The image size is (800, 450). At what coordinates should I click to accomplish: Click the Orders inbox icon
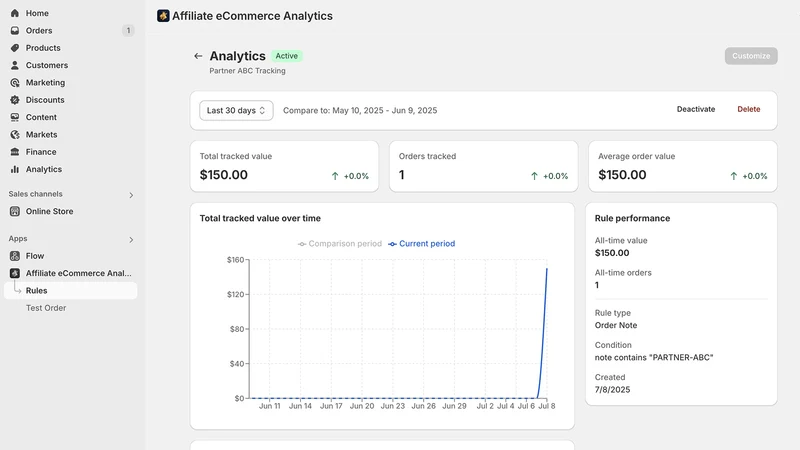pyautogui.click(x=15, y=31)
